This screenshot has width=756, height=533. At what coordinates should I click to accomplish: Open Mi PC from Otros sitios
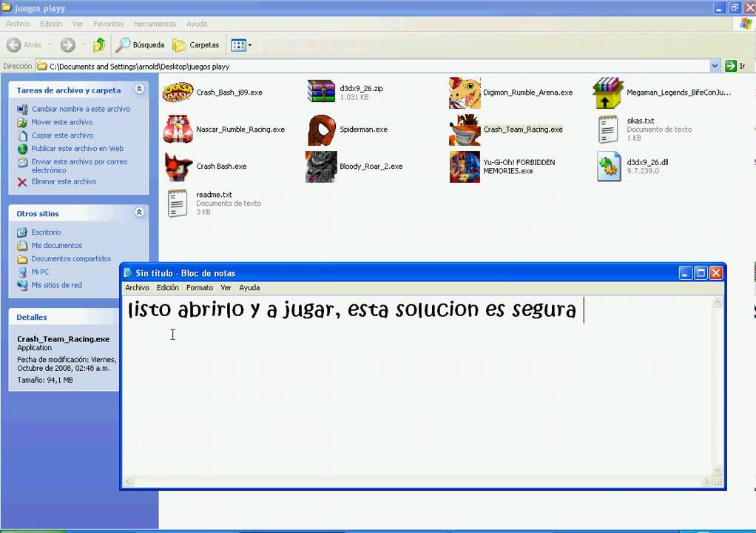pyautogui.click(x=40, y=272)
